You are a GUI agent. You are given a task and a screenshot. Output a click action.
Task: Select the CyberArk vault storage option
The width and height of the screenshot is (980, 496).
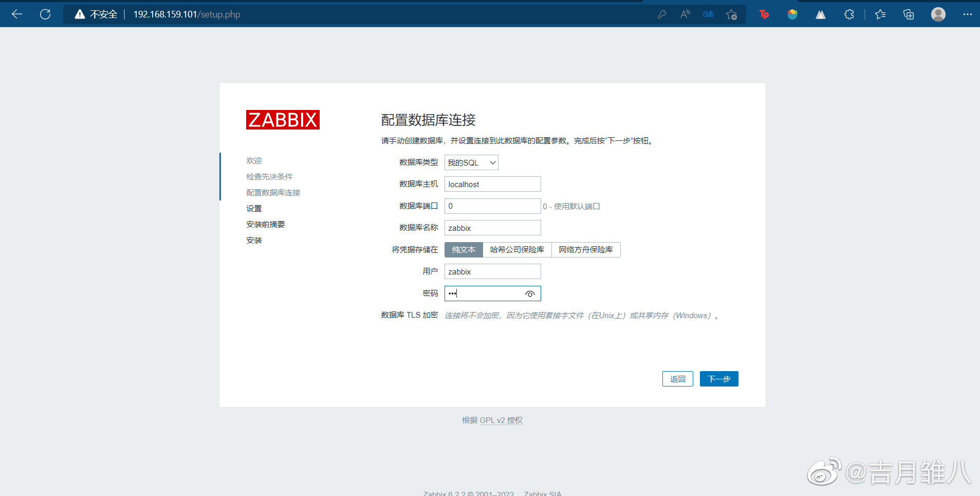point(586,250)
